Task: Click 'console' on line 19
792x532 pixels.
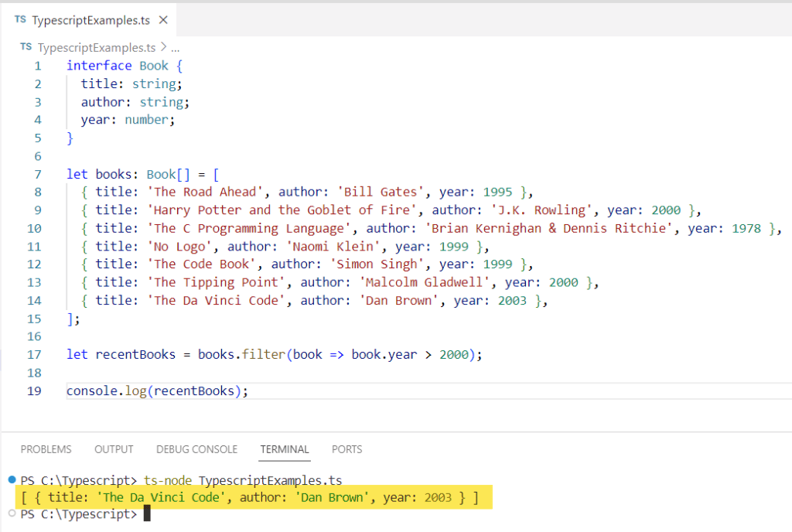Action: (x=92, y=391)
